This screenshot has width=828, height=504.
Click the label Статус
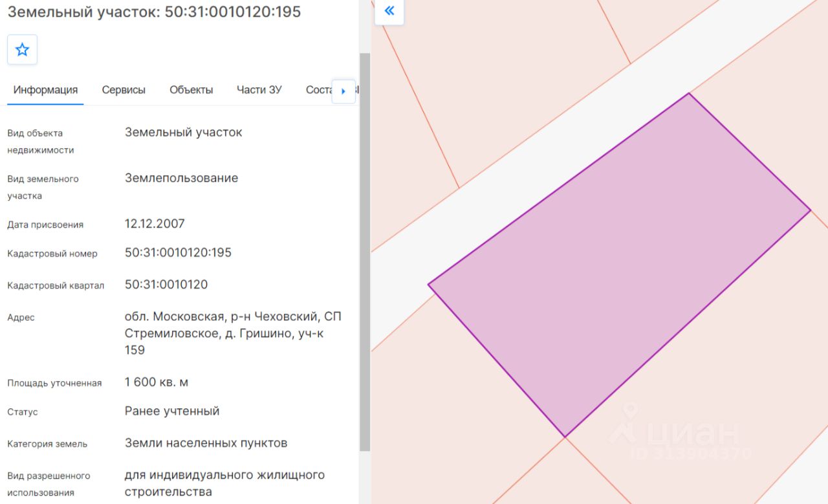point(23,412)
